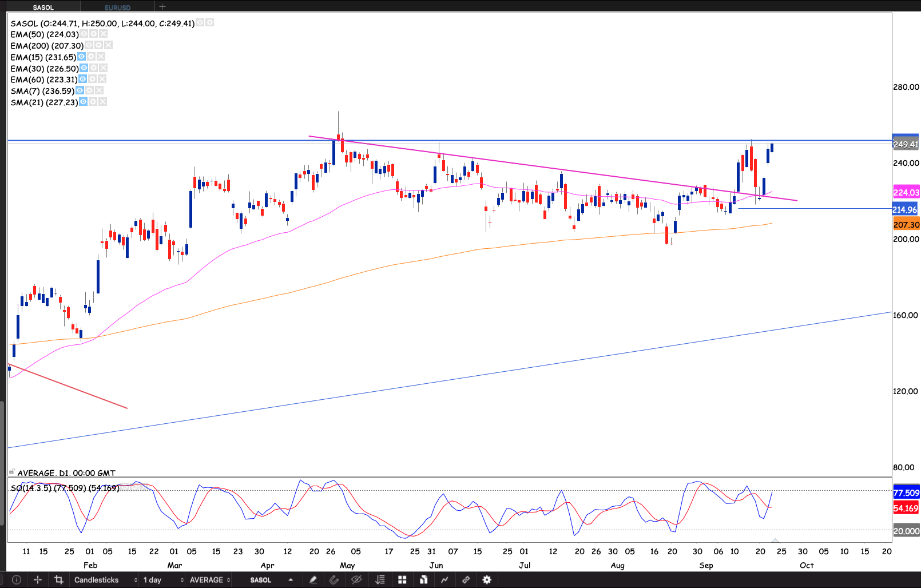This screenshot has height=588, width=921.
Task: Open the Candlesticks chart type dropdown
Action: click(x=105, y=579)
